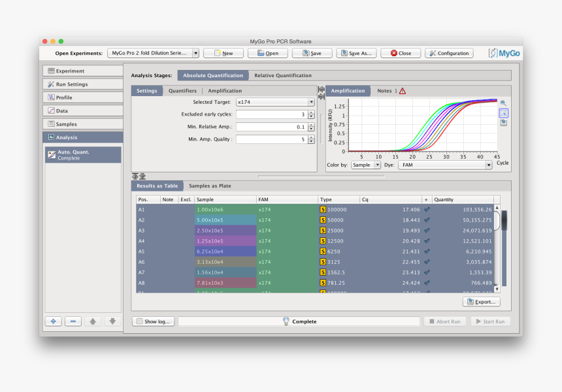The image size is (562, 392).
Task: Click the 1.00x10e6 sample color cell
Action: coord(225,210)
